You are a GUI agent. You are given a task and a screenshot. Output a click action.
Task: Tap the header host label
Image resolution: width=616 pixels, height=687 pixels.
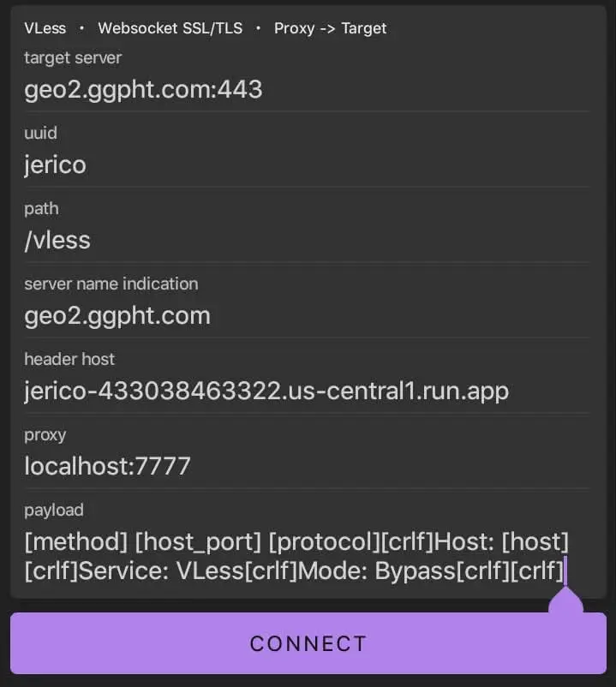coord(69,359)
